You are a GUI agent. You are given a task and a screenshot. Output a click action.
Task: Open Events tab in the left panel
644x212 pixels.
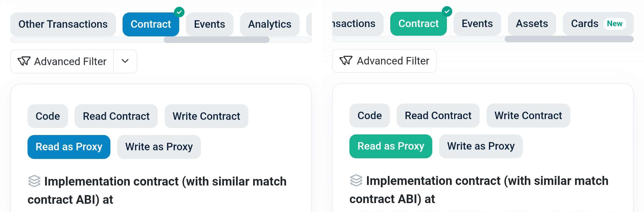(x=209, y=24)
